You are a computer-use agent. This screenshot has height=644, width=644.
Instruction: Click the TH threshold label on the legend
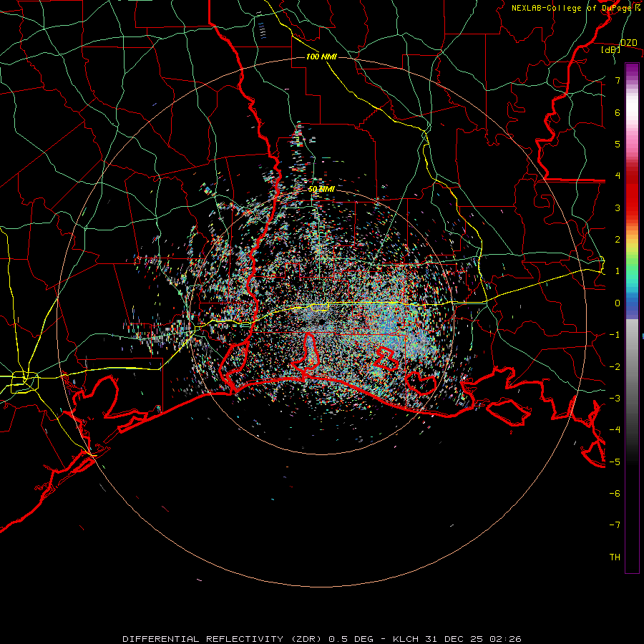tap(615, 557)
